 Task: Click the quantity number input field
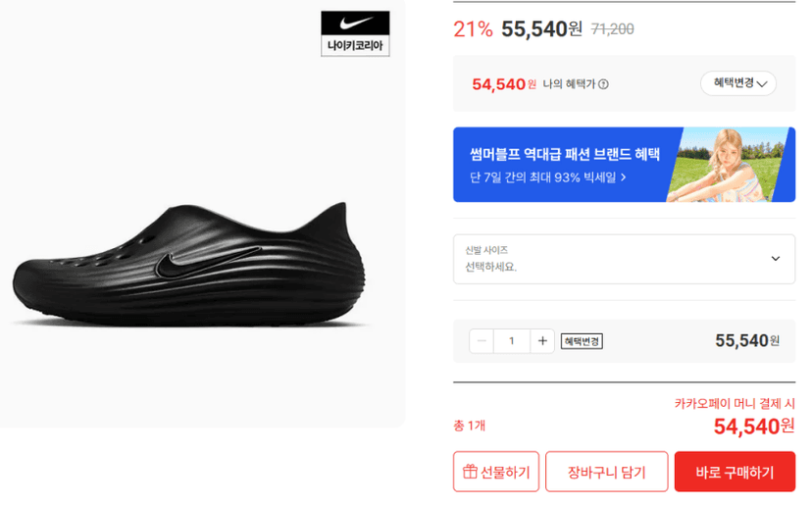512,341
